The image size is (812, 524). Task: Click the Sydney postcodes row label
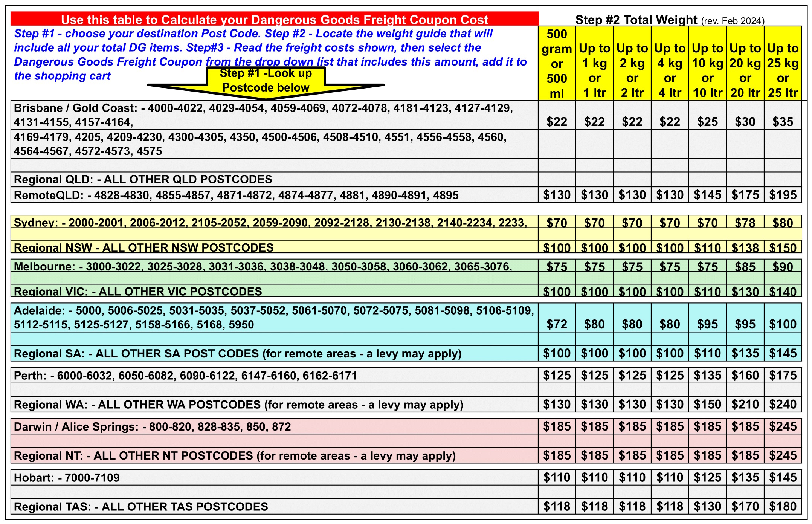(270, 223)
